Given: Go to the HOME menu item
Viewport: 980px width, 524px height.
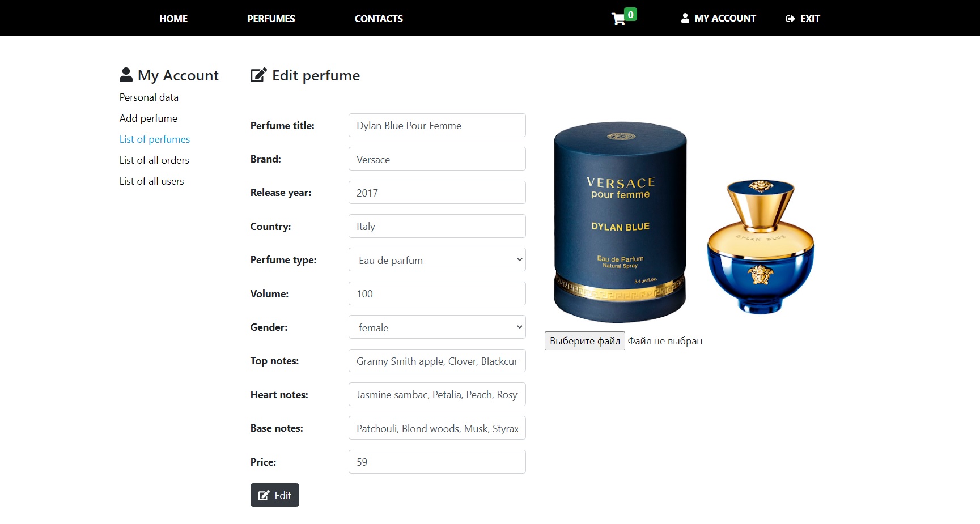Looking at the screenshot, I should coord(173,19).
